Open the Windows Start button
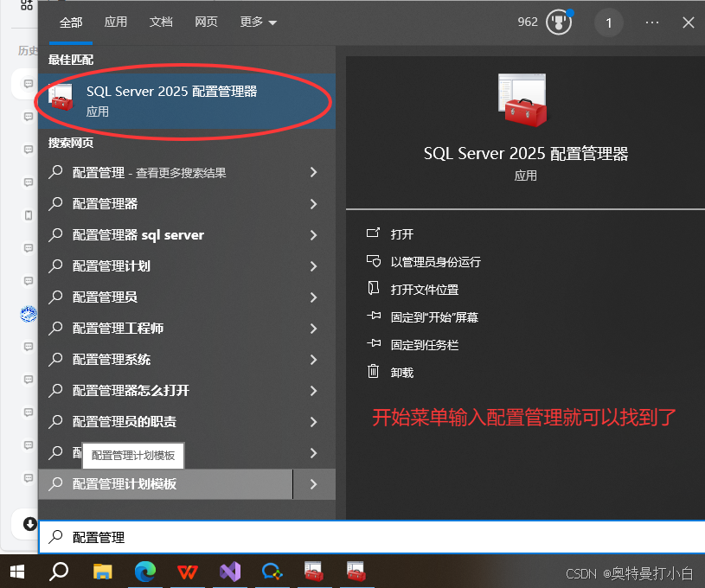This screenshot has width=705, height=588. 17,572
